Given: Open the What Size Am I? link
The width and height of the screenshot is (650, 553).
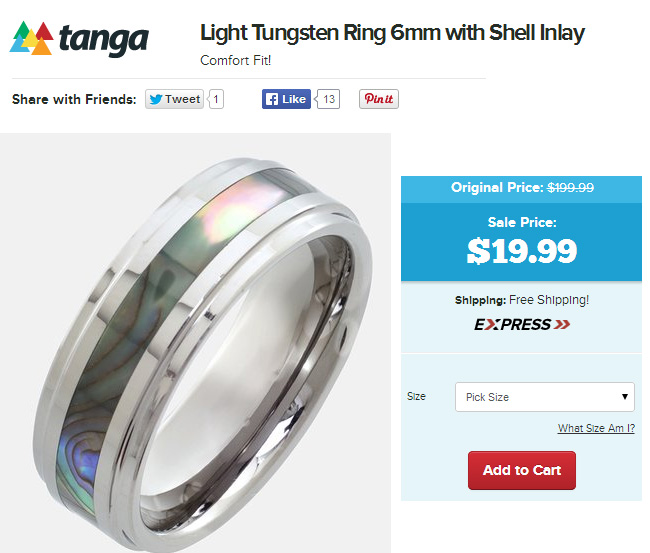Looking at the screenshot, I should coord(596,428).
